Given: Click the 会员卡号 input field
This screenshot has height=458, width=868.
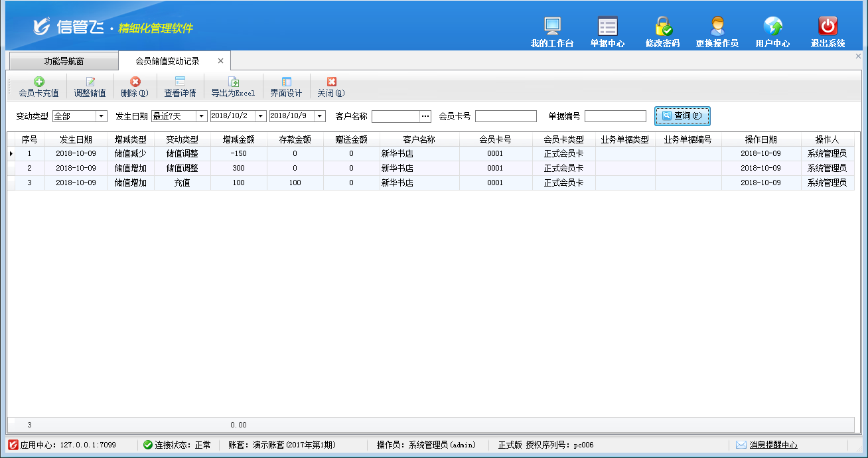Looking at the screenshot, I should tap(506, 116).
